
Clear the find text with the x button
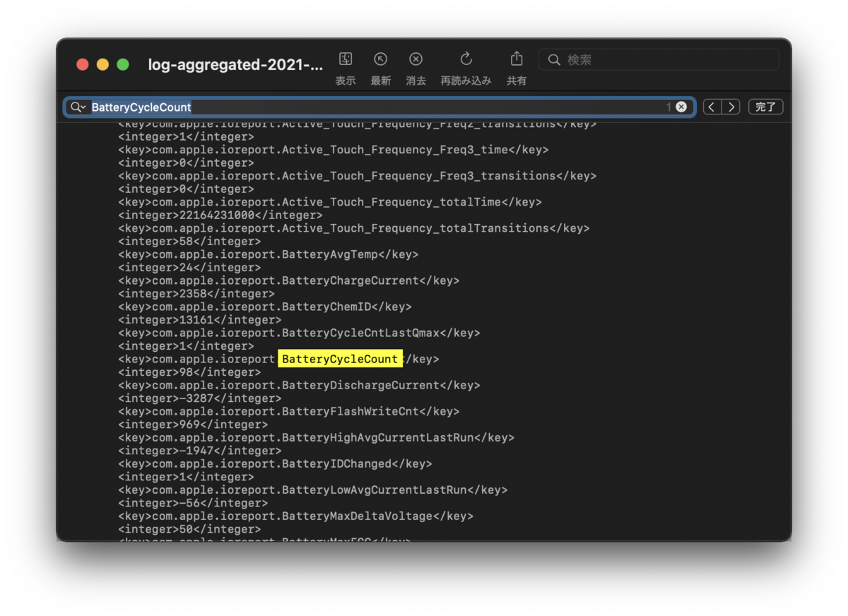(681, 107)
